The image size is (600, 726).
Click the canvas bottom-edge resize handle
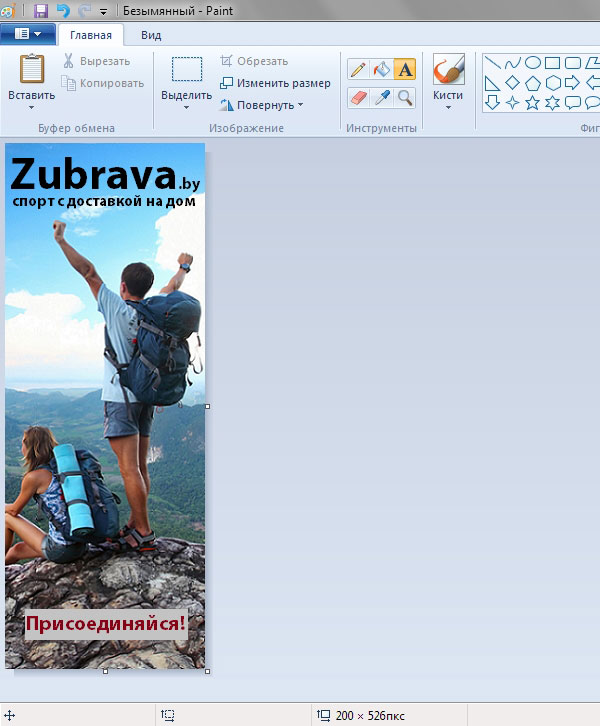click(106, 671)
